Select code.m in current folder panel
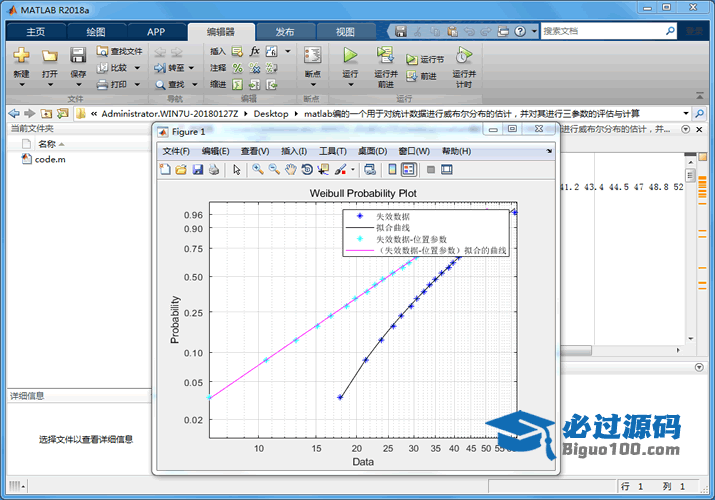The width and height of the screenshot is (715, 500). coord(44,159)
